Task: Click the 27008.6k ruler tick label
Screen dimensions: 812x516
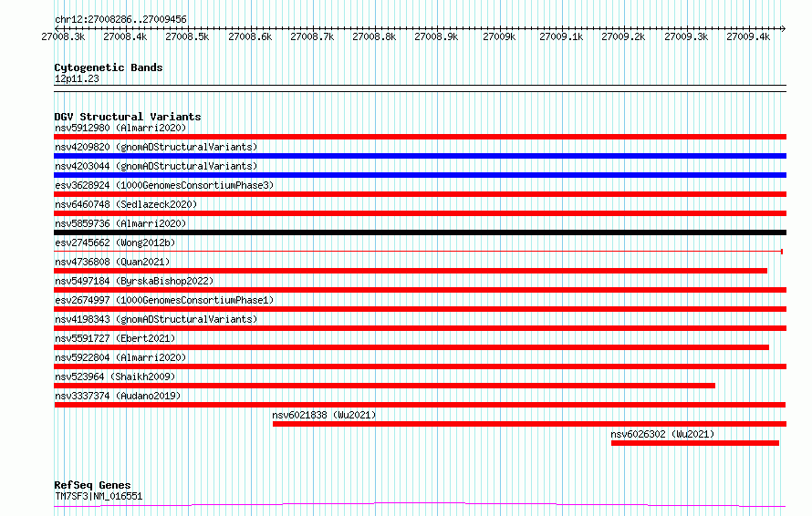Action: pos(250,37)
